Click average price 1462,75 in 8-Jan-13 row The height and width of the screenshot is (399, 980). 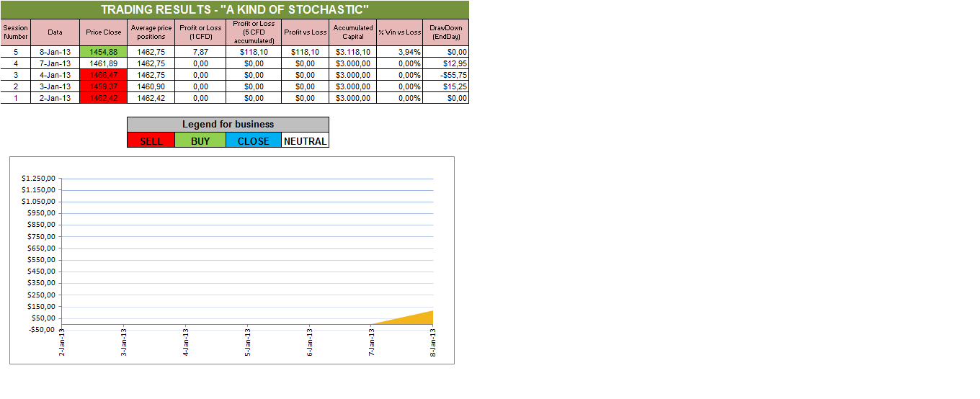pos(151,52)
